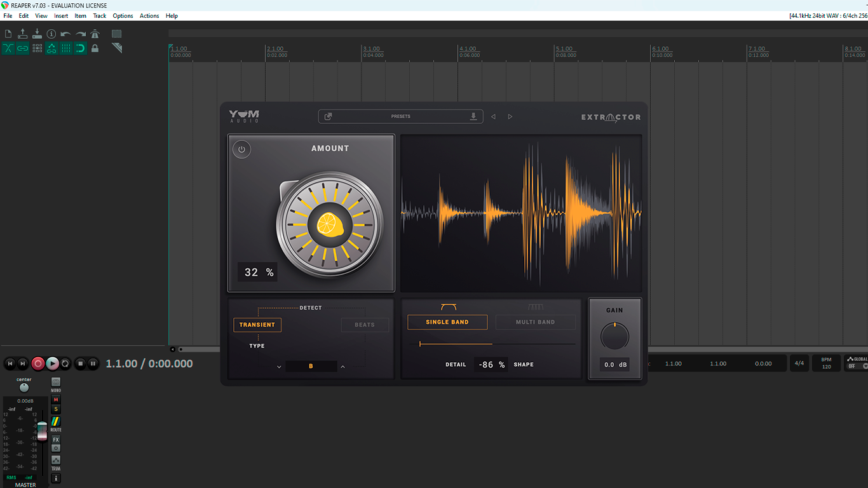
Task: Toggle the metronome icon in toolbar
Action: click(95, 34)
